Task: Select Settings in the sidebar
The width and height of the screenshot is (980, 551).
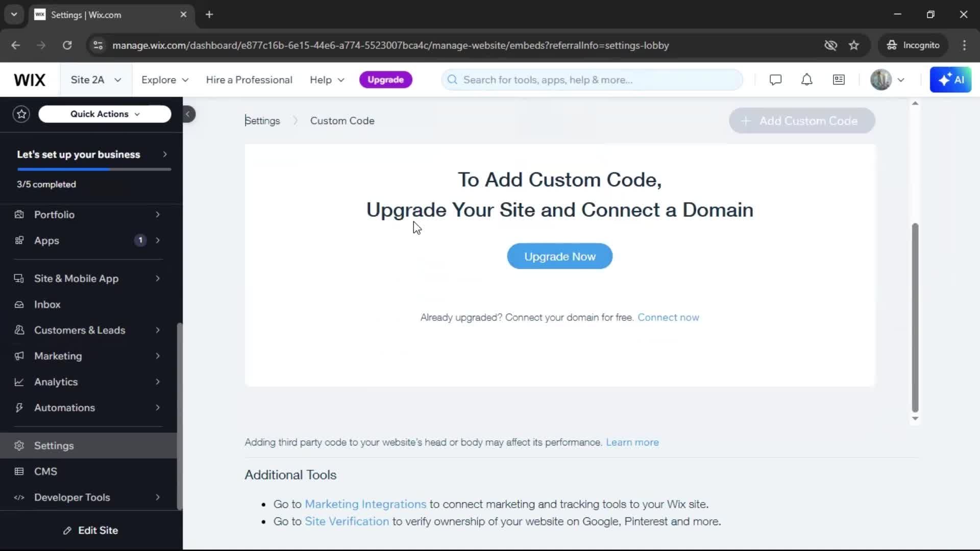Action: pos(88,446)
